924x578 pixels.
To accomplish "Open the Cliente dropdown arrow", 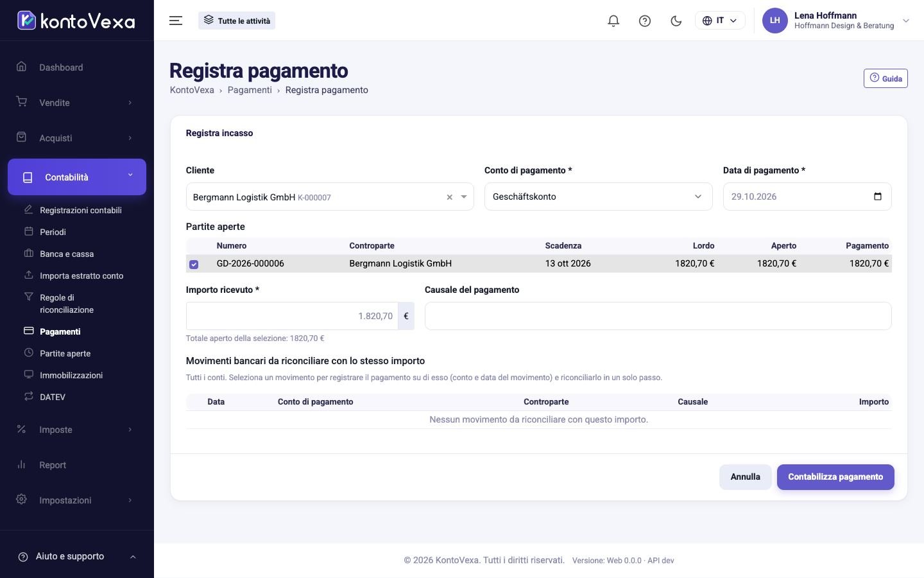I will [464, 197].
